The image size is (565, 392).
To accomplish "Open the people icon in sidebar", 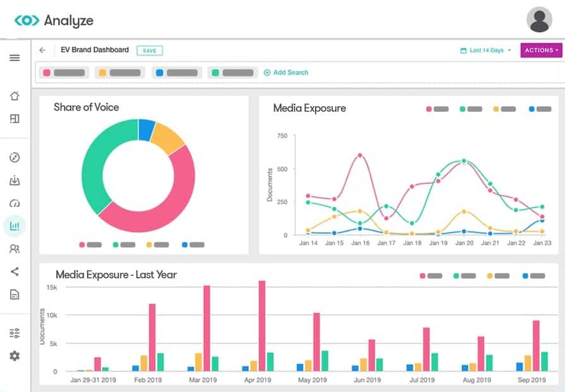I will coord(15,249).
